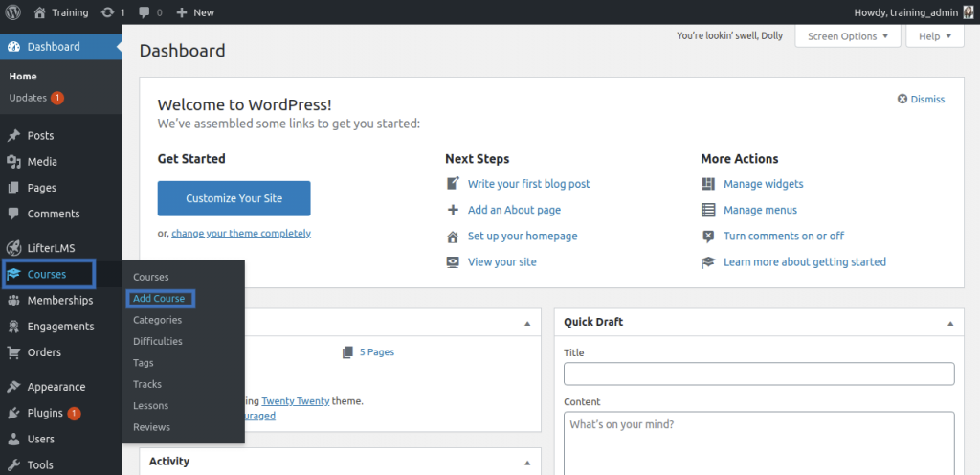Open the updates refresh icon in admin bar
Viewport: 980px width, 475px height.
[x=107, y=11]
